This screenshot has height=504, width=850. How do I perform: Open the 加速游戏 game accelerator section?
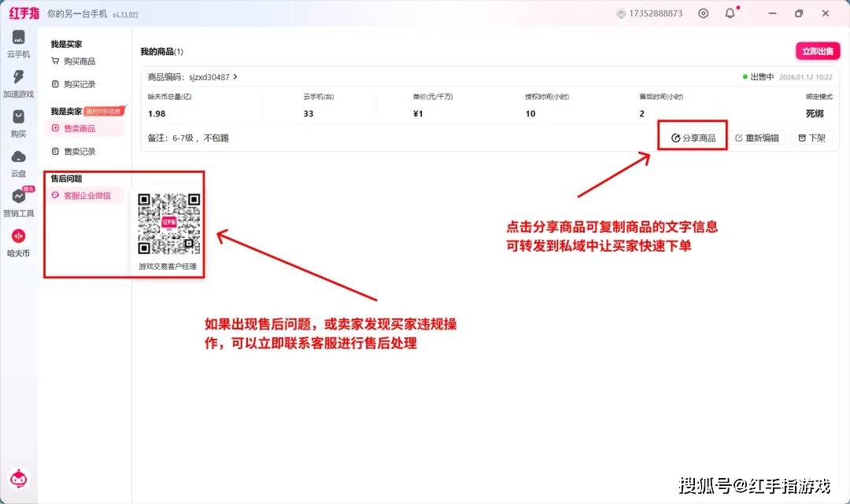18,83
